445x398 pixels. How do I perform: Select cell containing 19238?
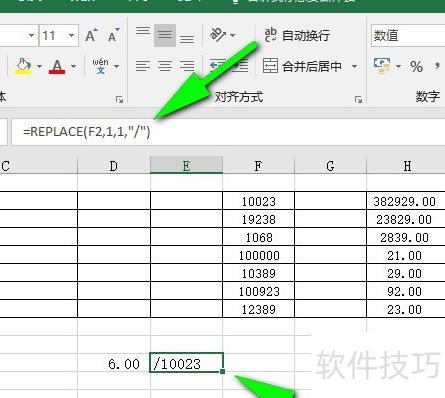click(258, 219)
